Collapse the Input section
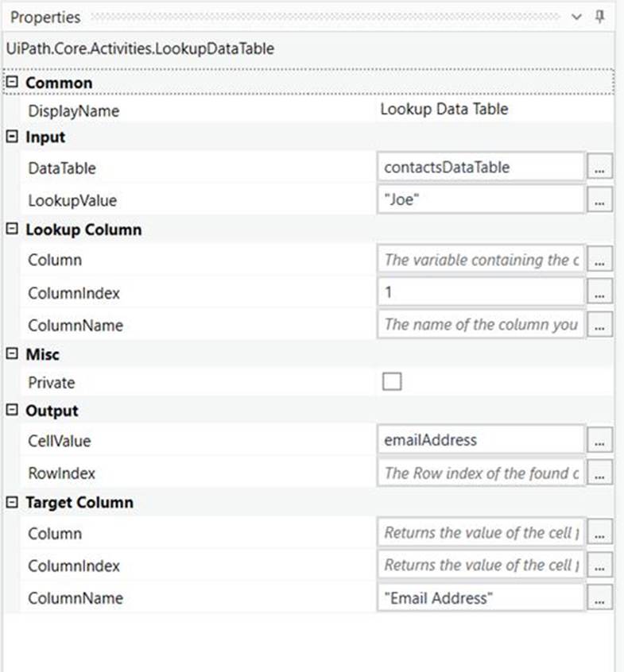The image size is (624, 672). [12, 137]
